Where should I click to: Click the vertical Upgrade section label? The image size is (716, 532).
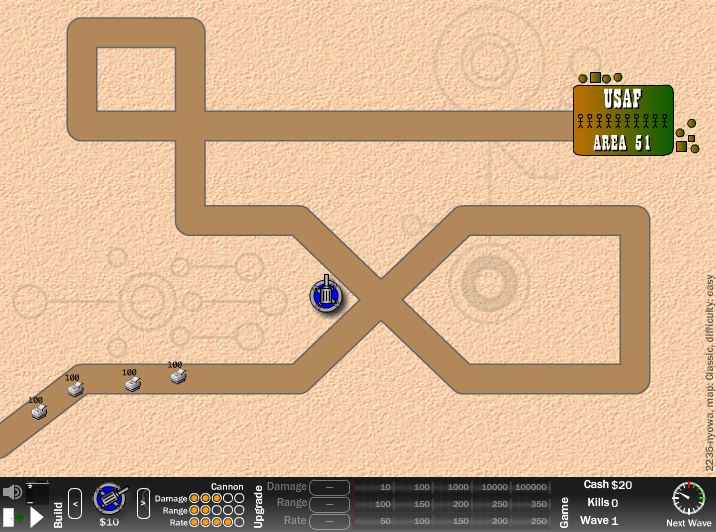(x=258, y=506)
